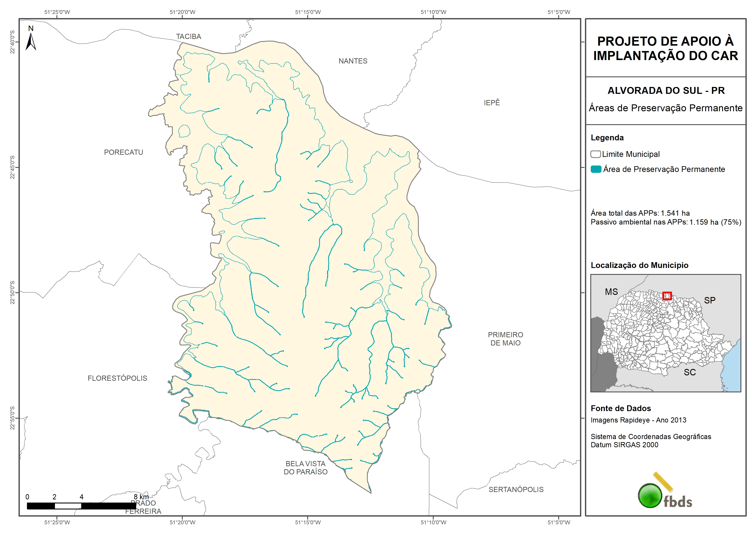Click the SP state label in inset

pos(710,300)
